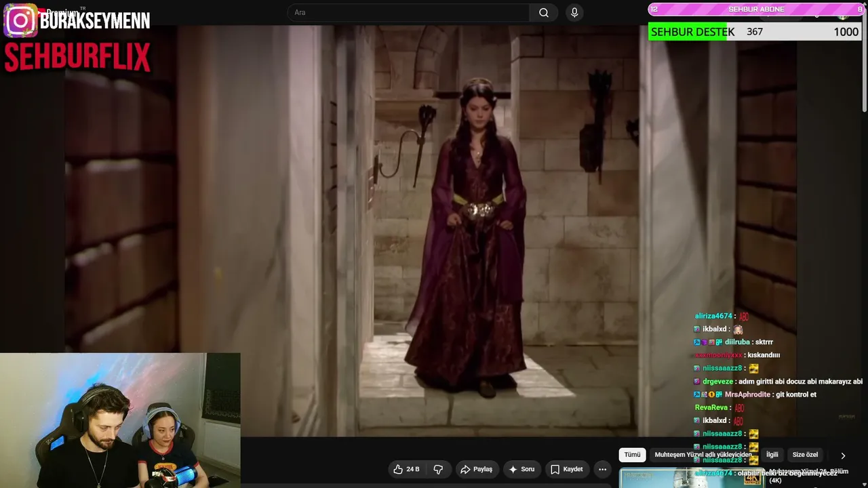The width and height of the screenshot is (868, 488).
Task: Save the video with Kaydet
Action: click(566, 469)
